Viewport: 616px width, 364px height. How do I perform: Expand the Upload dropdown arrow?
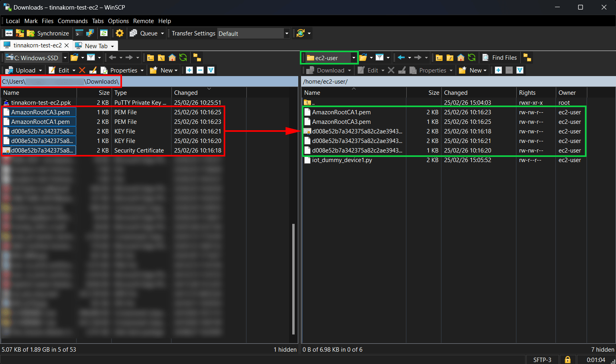tap(40, 70)
